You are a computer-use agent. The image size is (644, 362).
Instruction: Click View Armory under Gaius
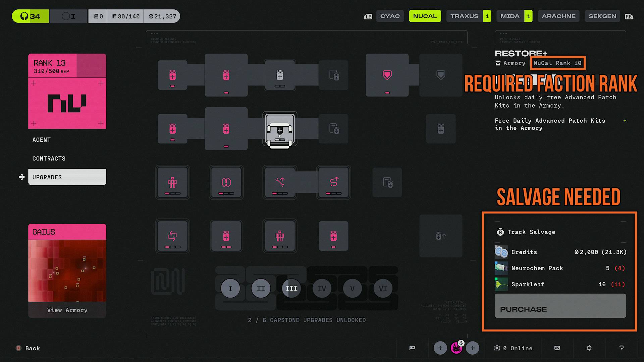67,310
